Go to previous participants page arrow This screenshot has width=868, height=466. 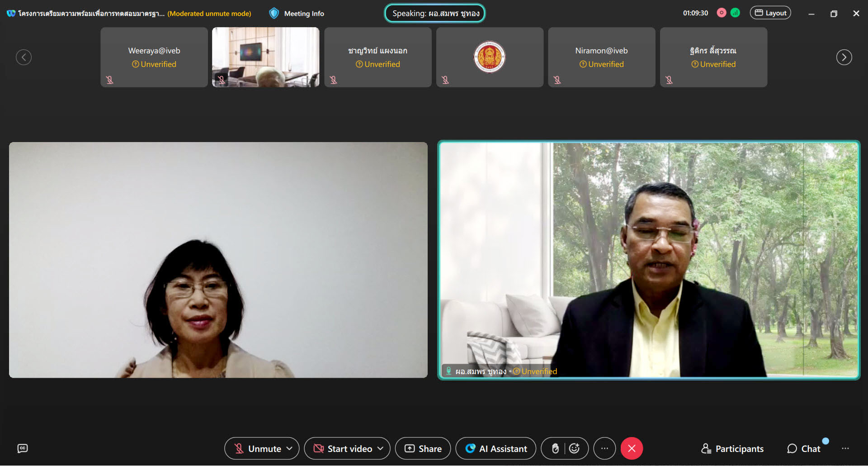[x=24, y=57]
